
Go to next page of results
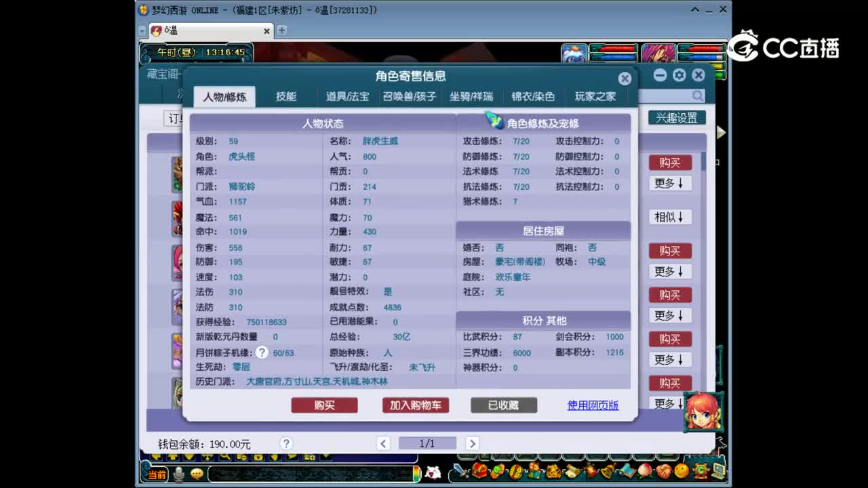[472, 443]
